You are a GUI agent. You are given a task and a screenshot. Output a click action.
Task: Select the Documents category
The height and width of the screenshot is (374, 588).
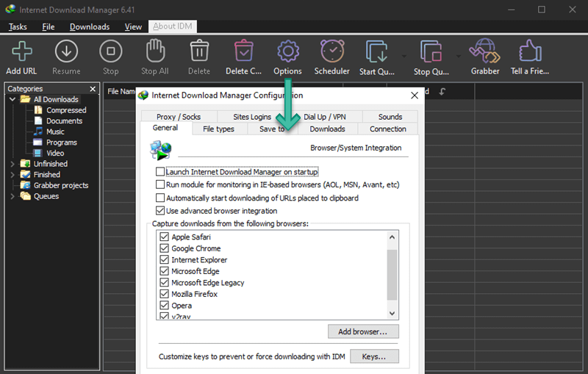click(64, 121)
